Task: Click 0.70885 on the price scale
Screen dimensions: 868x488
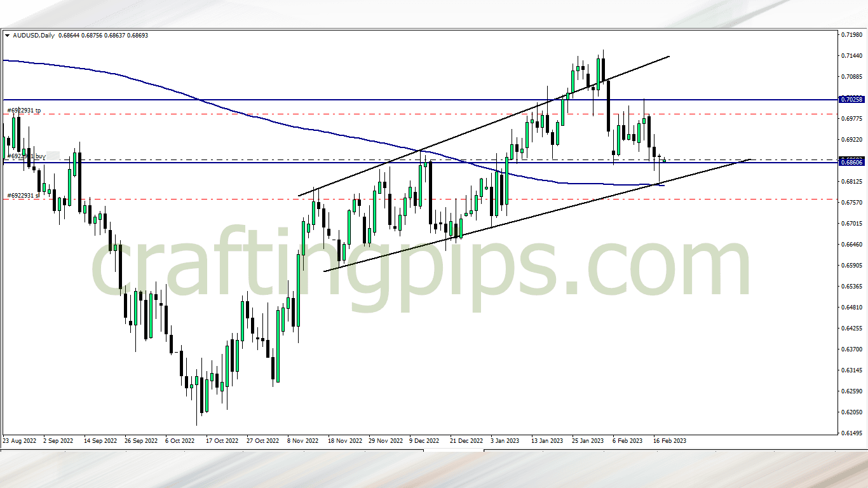Action: click(851, 76)
